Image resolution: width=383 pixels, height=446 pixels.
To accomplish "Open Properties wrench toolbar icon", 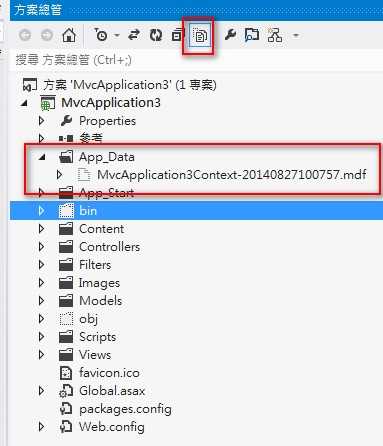I will 230,35.
